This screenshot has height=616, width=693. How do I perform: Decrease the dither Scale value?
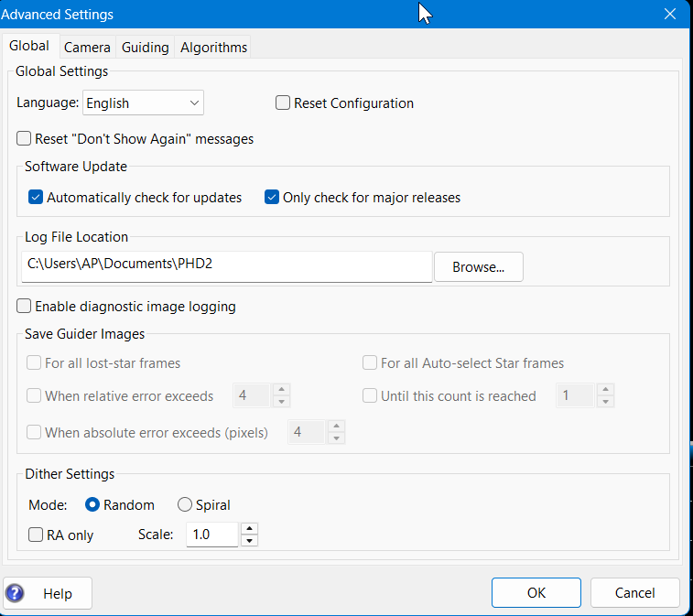point(249,540)
